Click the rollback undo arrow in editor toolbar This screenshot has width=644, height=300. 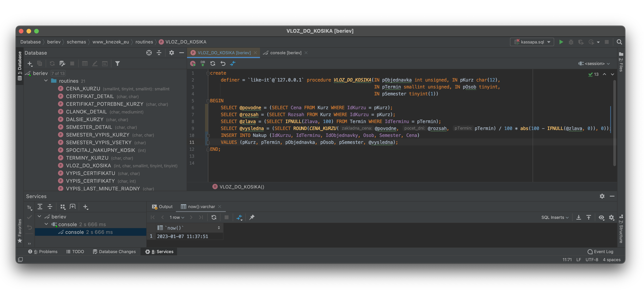click(223, 64)
